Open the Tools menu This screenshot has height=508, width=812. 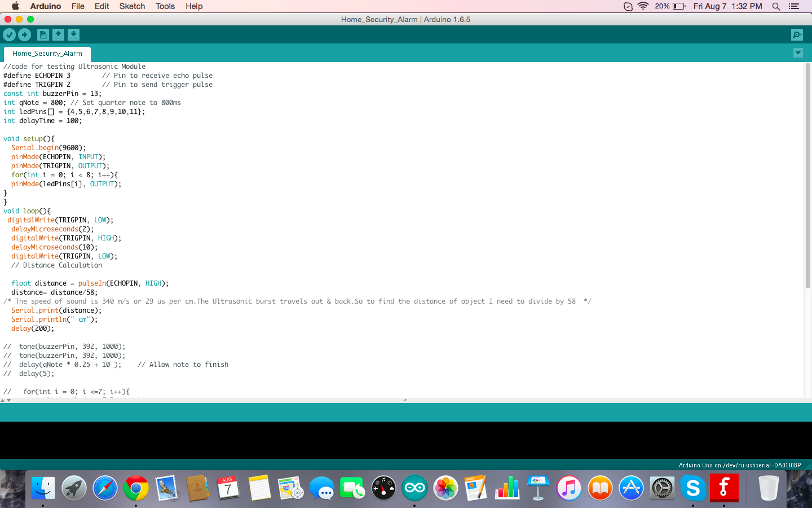point(165,6)
